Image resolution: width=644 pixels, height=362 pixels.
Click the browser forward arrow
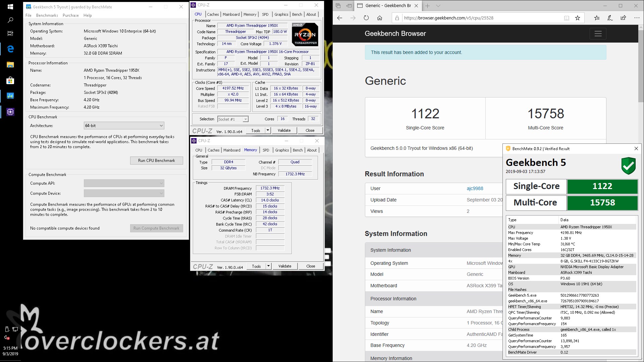[353, 18]
